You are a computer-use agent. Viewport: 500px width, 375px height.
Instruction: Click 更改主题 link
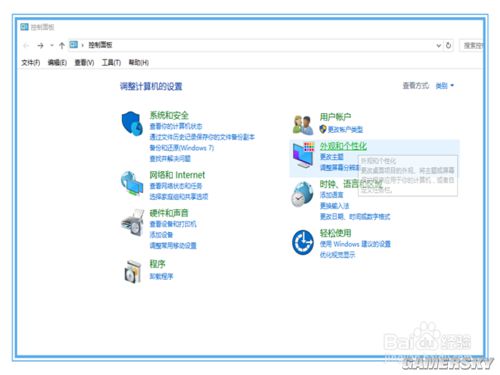point(331,157)
